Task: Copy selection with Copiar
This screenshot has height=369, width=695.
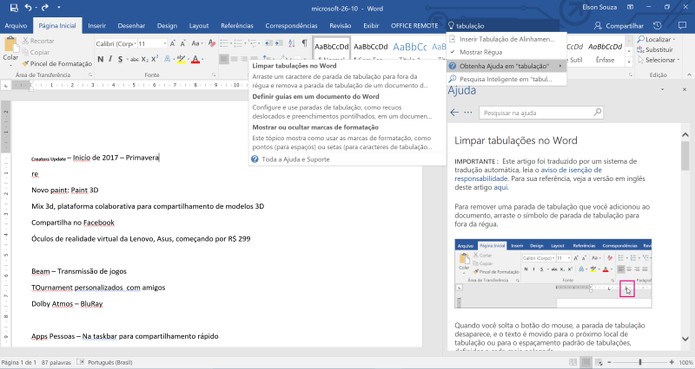Action: point(36,52)
